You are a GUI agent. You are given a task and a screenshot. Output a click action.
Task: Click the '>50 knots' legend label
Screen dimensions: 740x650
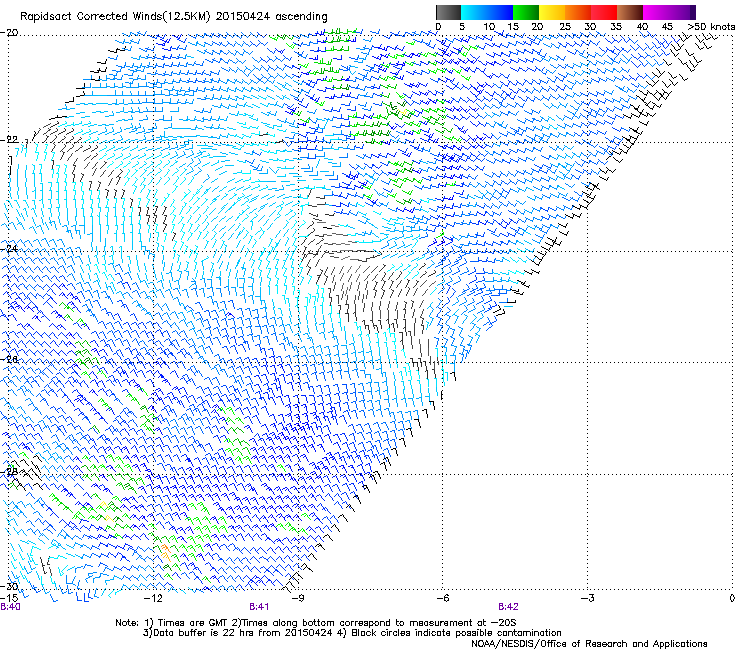click(711, 26)
